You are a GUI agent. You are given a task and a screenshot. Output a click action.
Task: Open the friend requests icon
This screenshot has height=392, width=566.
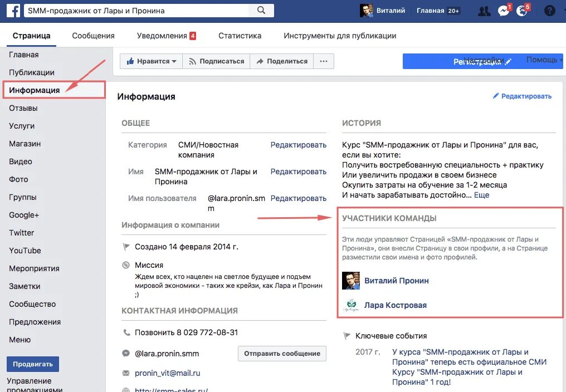pyautogui.click(x=484, y=11)
